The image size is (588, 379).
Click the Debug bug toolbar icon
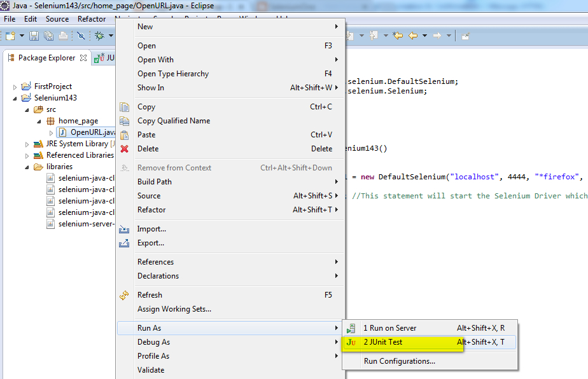tap(99, 36)
